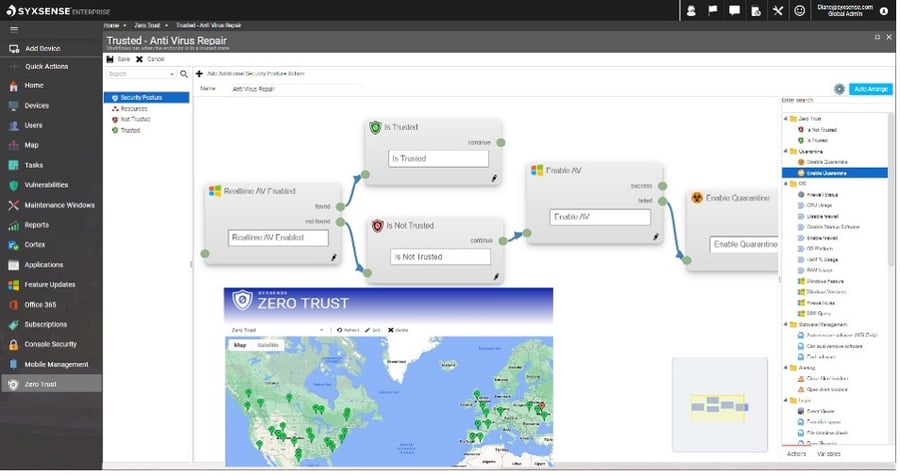Select Enable Quarantine in the action tree

[x=835, y=173]
